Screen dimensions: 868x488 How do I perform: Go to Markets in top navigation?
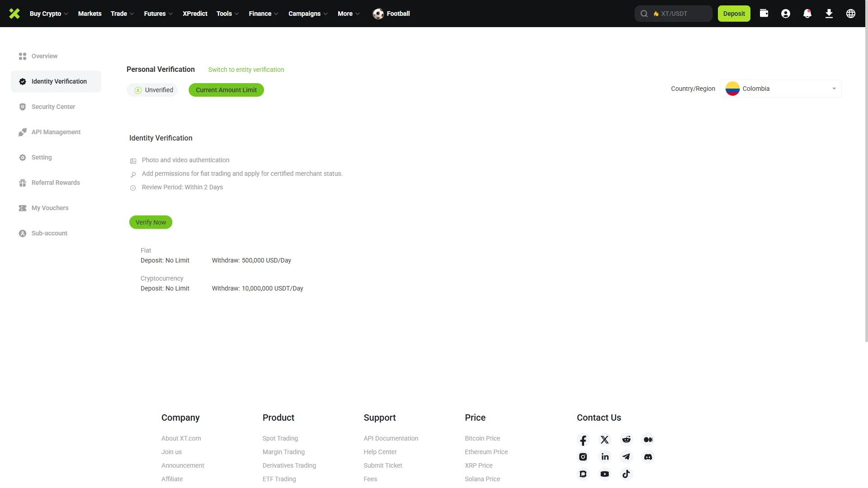pos(90,14)
